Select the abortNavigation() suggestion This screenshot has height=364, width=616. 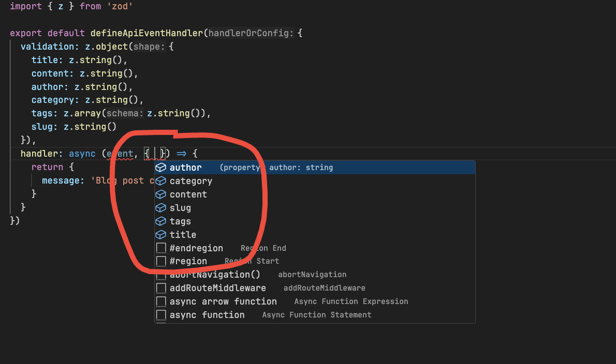click(x=215, y=275)
